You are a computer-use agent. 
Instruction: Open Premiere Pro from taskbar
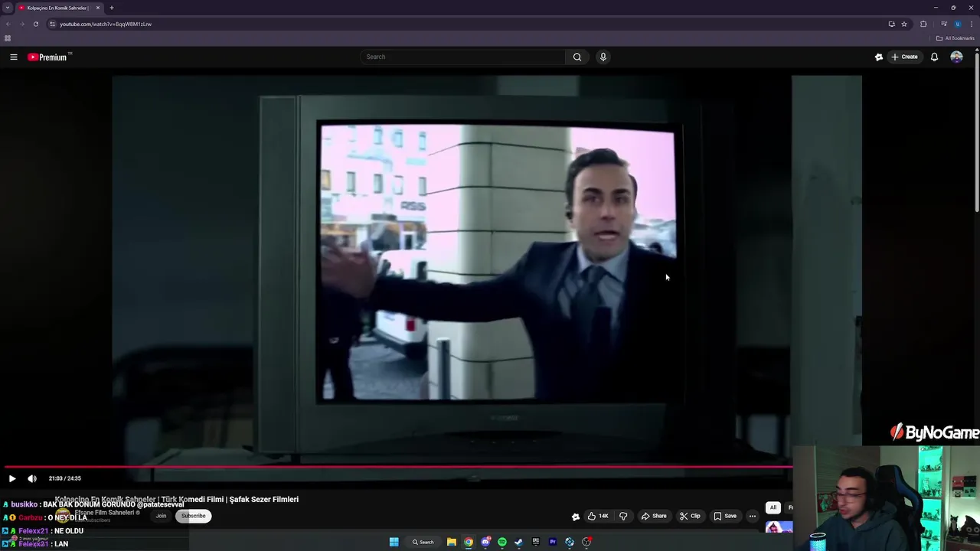553,542
